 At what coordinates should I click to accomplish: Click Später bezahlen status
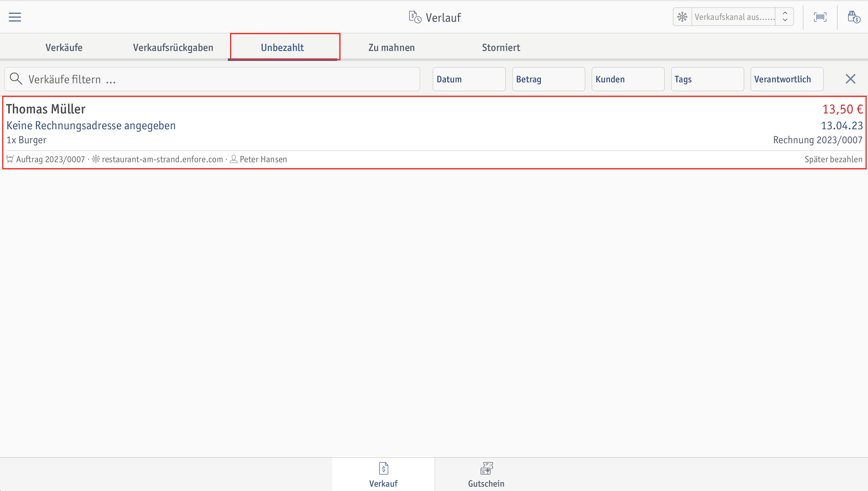(834, 159)
